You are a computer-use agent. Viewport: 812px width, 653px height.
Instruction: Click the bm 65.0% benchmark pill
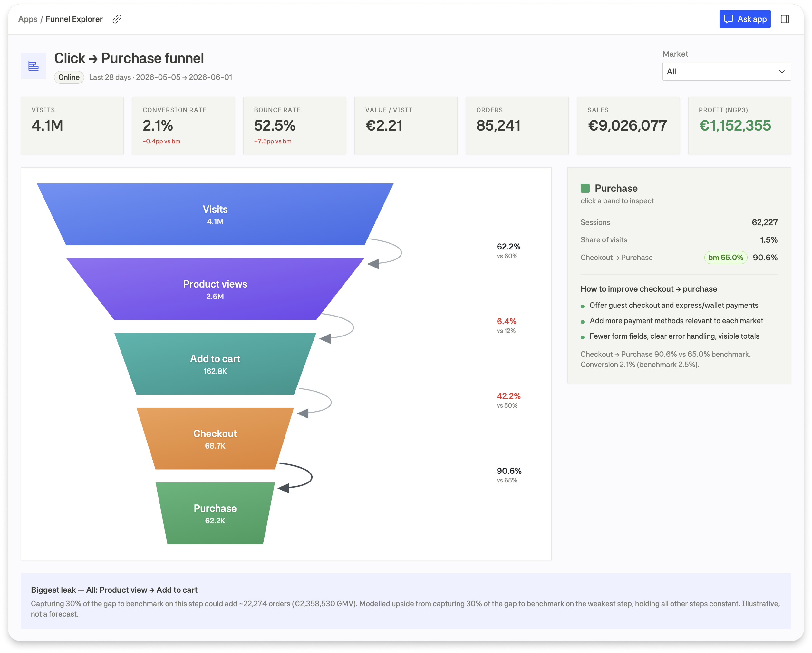725,257
